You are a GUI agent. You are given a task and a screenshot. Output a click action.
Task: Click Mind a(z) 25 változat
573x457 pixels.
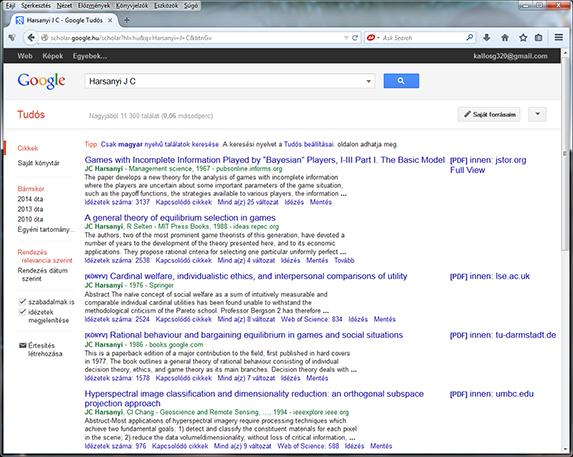coord(248,202)
